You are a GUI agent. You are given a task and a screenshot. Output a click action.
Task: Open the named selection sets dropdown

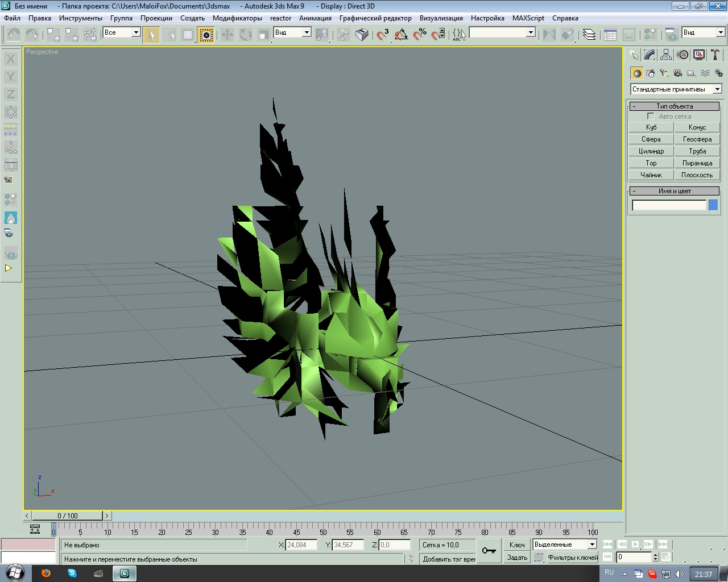tap(502, 32)
